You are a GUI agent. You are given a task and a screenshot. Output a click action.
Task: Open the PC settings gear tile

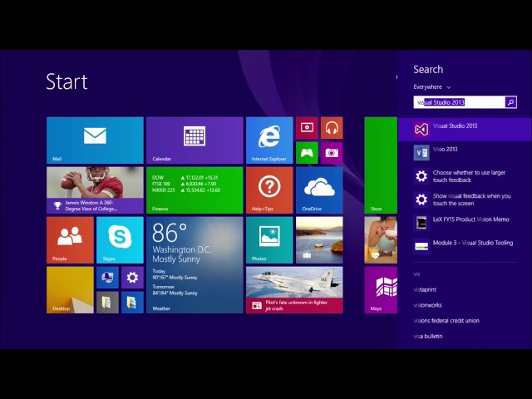(x=132, y=277)
